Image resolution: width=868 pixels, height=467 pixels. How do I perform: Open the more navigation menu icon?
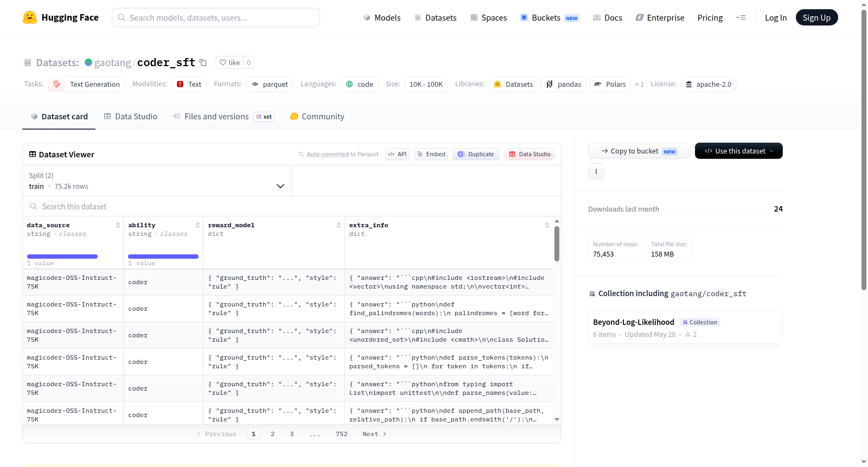[741, 17]
